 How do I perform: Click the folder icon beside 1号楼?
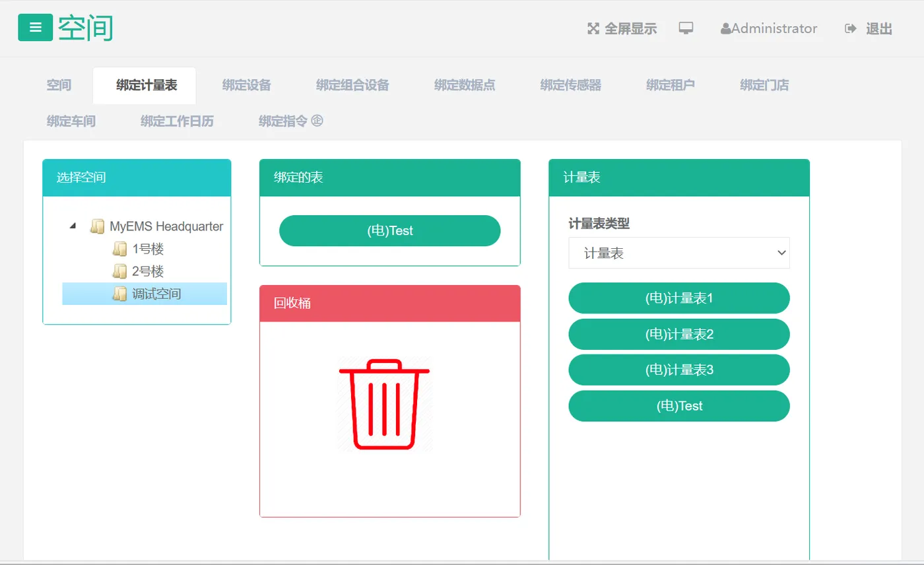(120, 249)
